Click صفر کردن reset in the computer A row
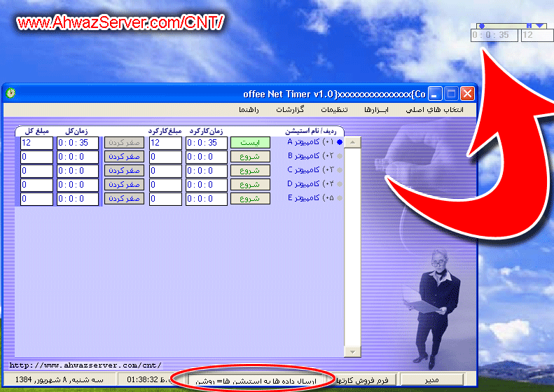The image size is (554, 392). [124, 142]
